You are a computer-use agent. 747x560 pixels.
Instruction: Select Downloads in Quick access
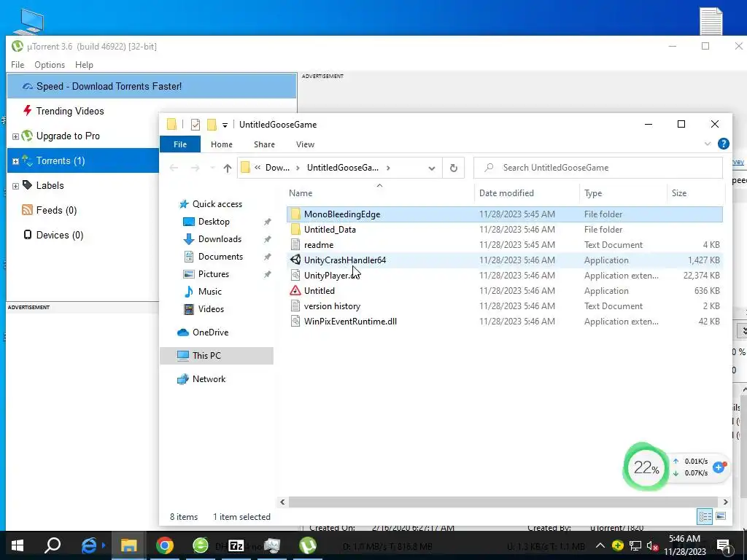(x=220, y=239)
